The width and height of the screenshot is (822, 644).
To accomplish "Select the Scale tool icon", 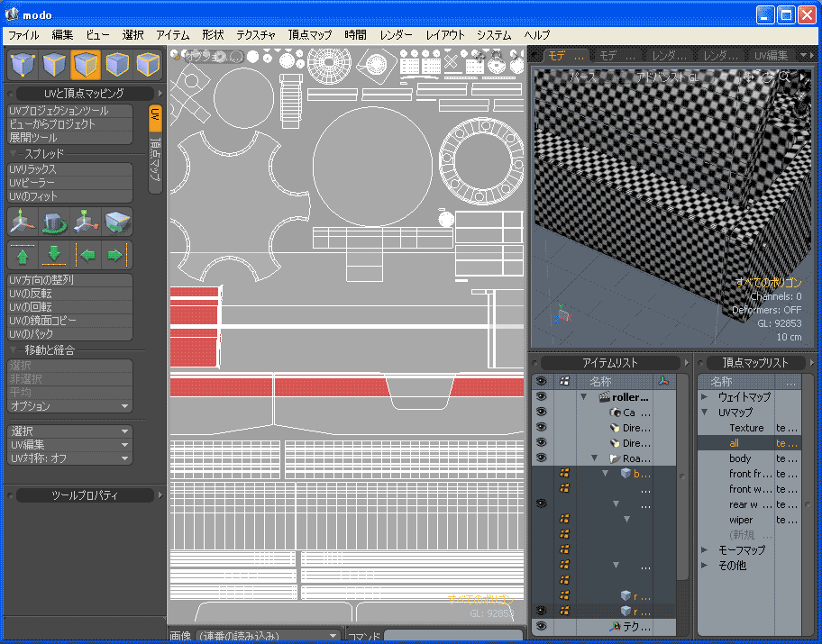I will pos(86,222).
